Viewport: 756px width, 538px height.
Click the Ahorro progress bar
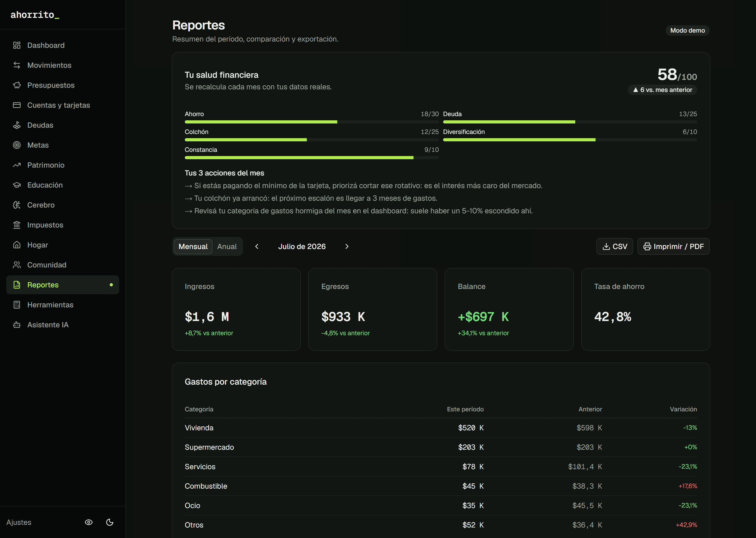tap(312, 122)
